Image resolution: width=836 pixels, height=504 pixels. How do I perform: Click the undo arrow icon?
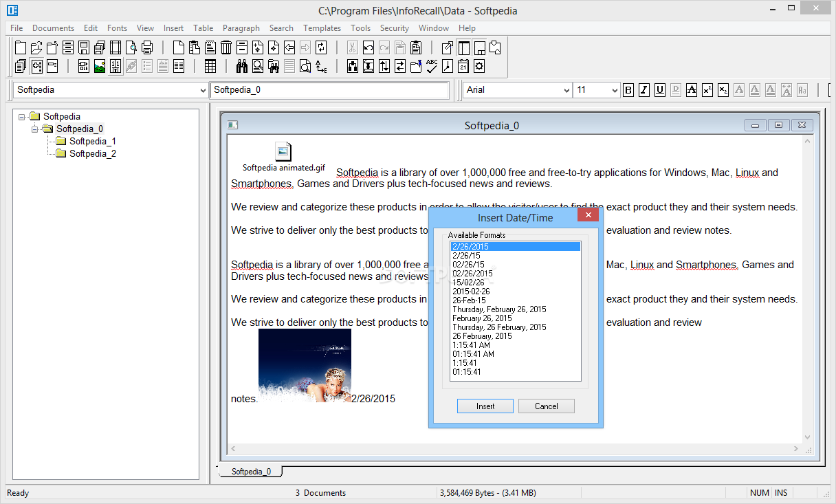pos(368,47)
